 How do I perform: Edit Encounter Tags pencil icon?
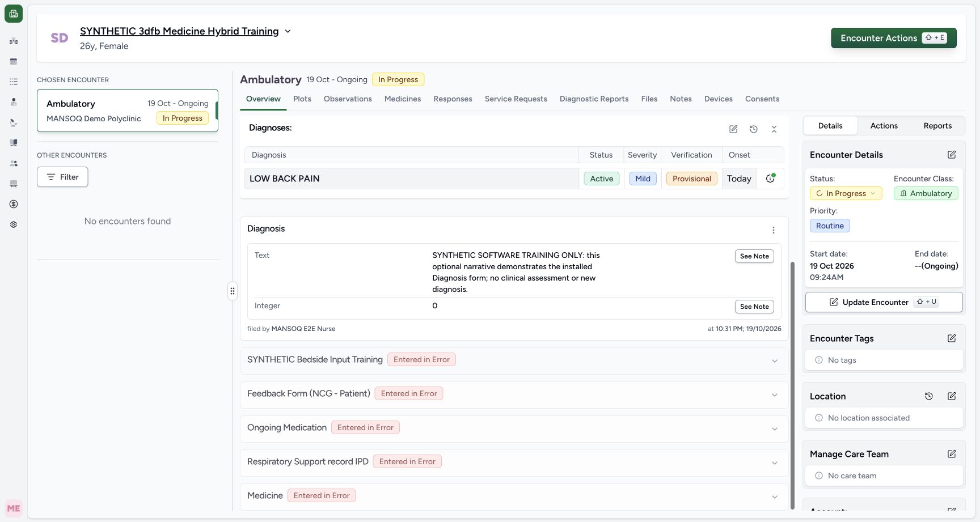pyautogui.click(x=952, y=338)
